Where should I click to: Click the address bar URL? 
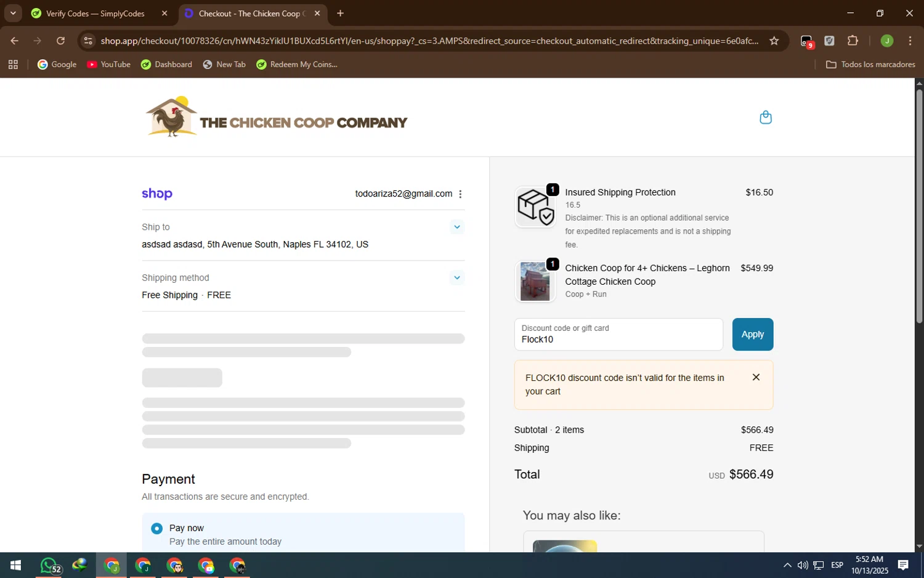click(x=429, y=41)
